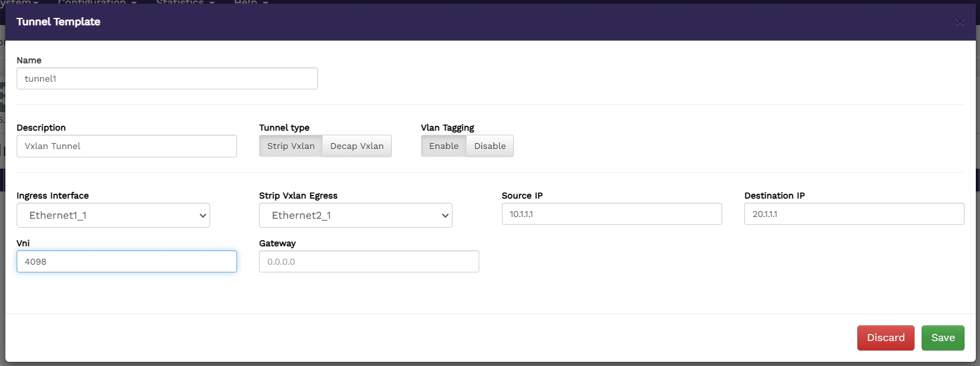The width and height of the screenshot is (980, 366).
Task: Open the Statistics menu
Action: pos(185,2)
